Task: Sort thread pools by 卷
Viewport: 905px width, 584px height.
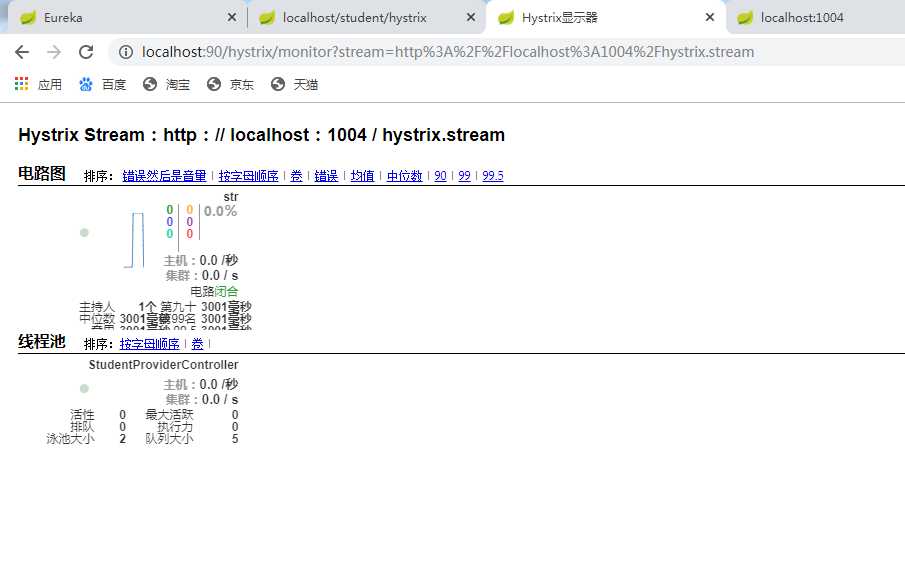Action: coord(197,344)
